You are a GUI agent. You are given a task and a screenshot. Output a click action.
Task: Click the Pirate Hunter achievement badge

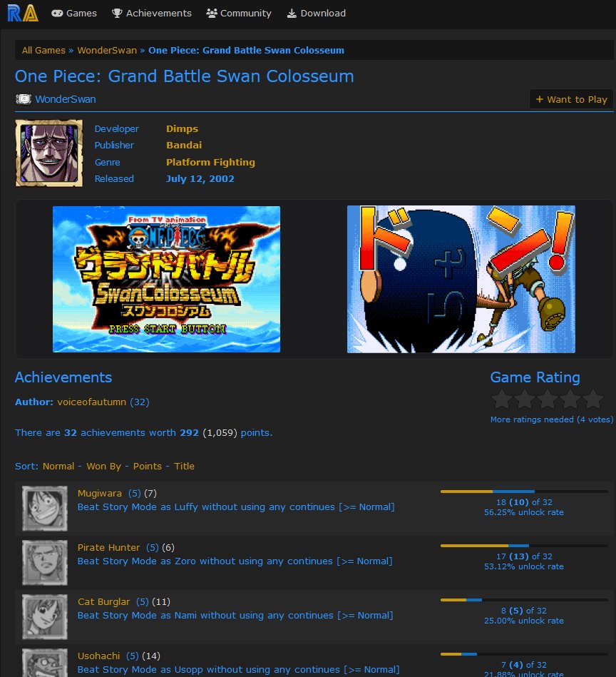45,563
